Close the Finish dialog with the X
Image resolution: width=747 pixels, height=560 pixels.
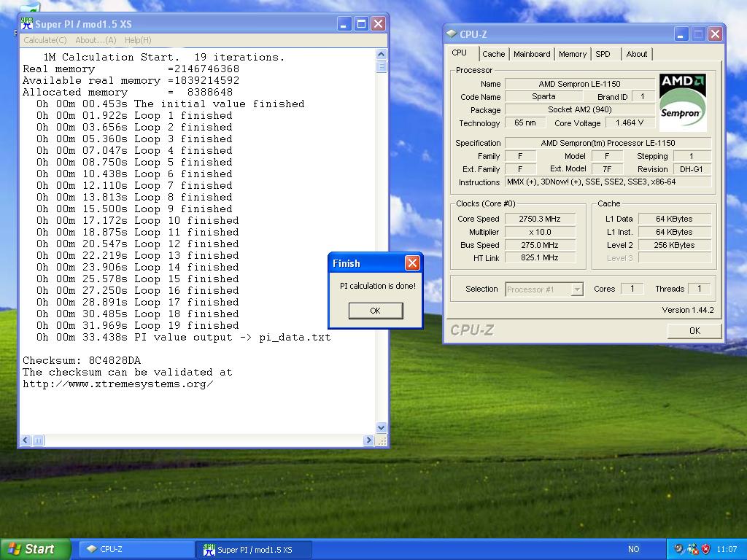click(412, 262)
